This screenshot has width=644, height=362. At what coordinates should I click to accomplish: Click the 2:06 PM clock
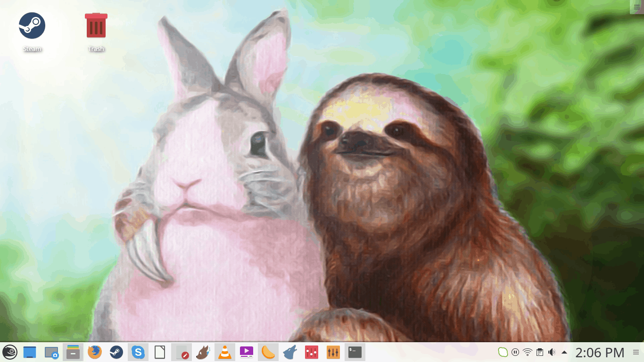(600, 352)
